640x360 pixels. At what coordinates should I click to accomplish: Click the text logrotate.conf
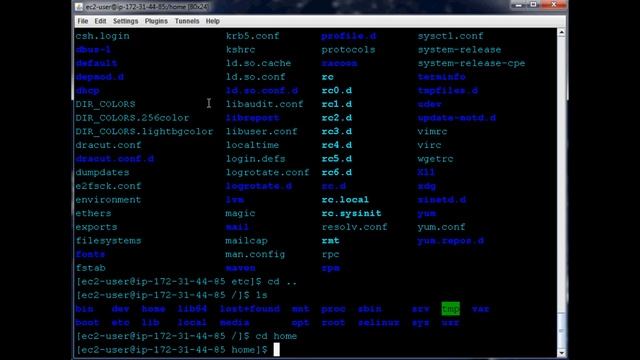268,172
